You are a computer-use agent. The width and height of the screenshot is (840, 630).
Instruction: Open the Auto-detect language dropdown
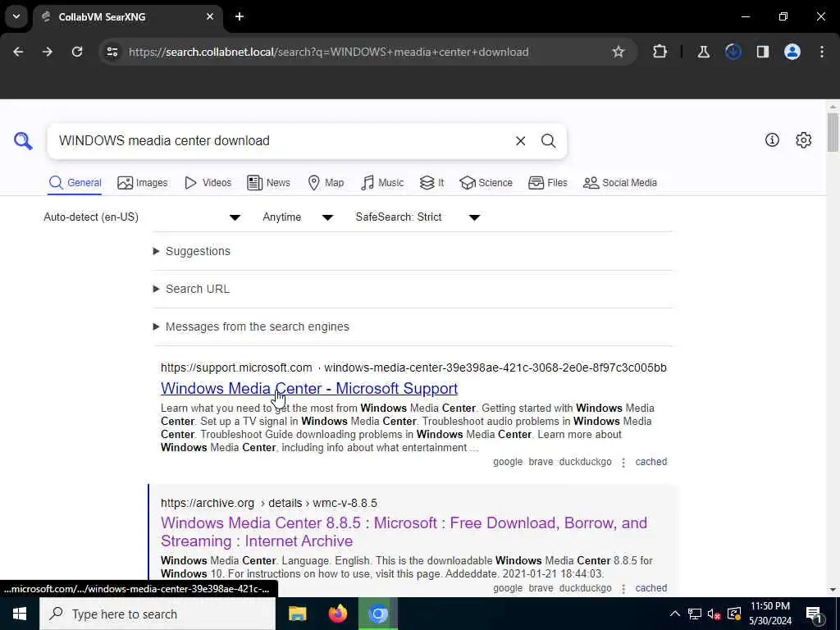tap(142, 217)
